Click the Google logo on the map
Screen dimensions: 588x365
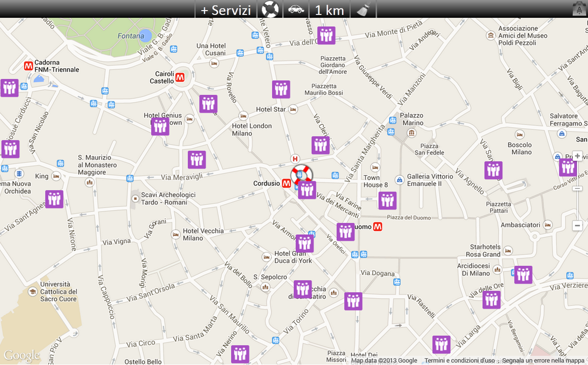pos(22,355)
